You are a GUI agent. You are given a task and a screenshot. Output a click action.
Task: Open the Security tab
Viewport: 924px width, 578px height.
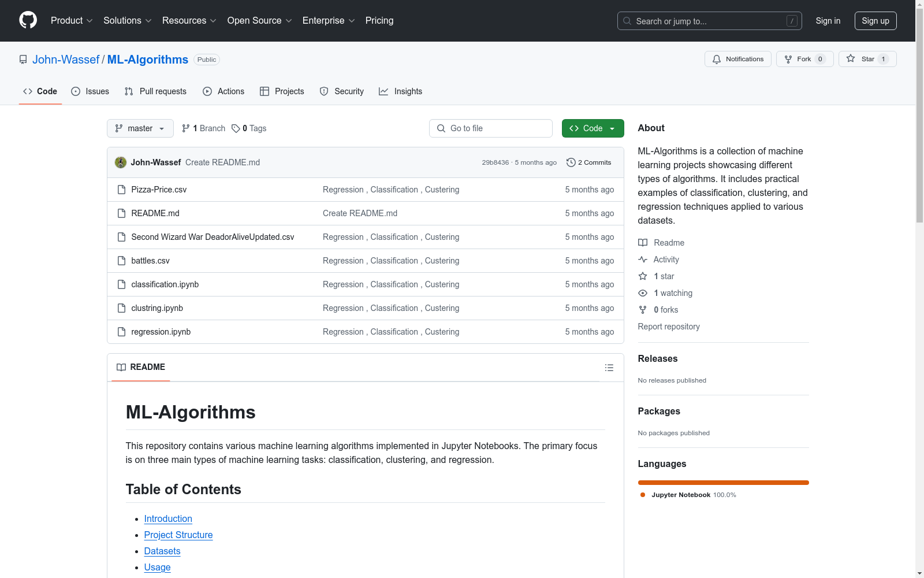click(x=342, y=91)
